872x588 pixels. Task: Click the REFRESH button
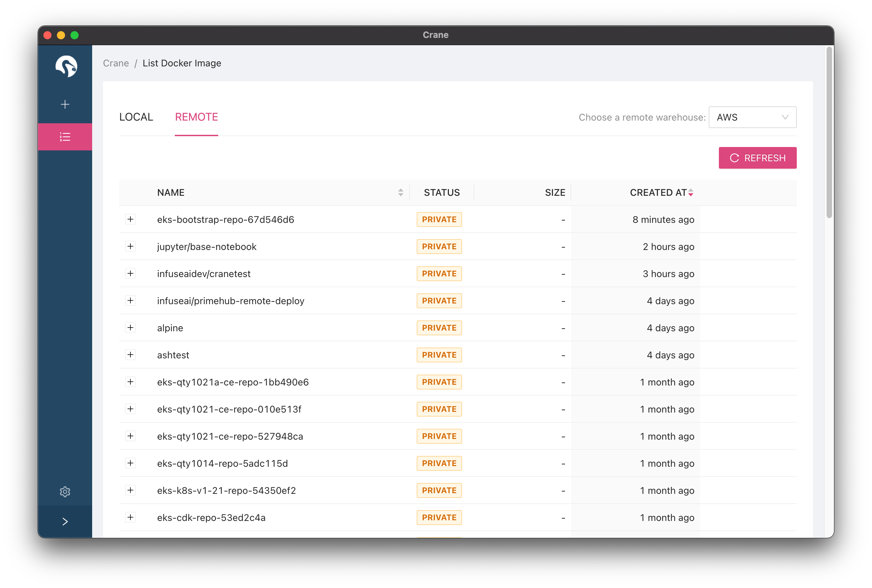pyautogui.click(x=757, y=158)
